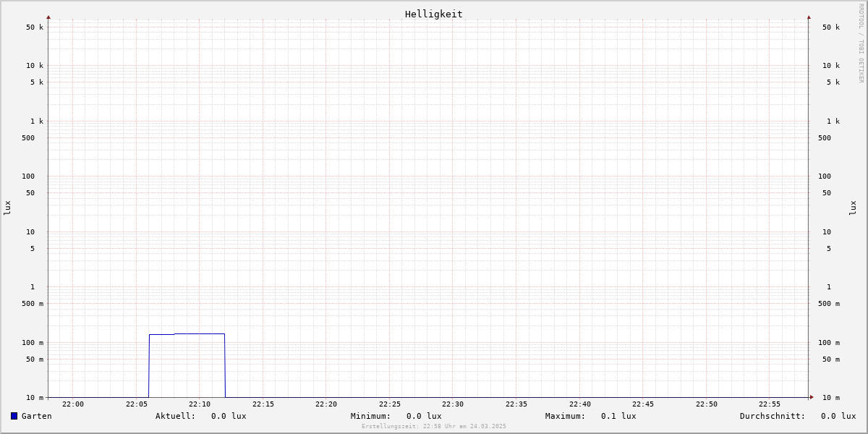Click '50 m' on the right axis

pyautogui.click(x=831, y=359)
